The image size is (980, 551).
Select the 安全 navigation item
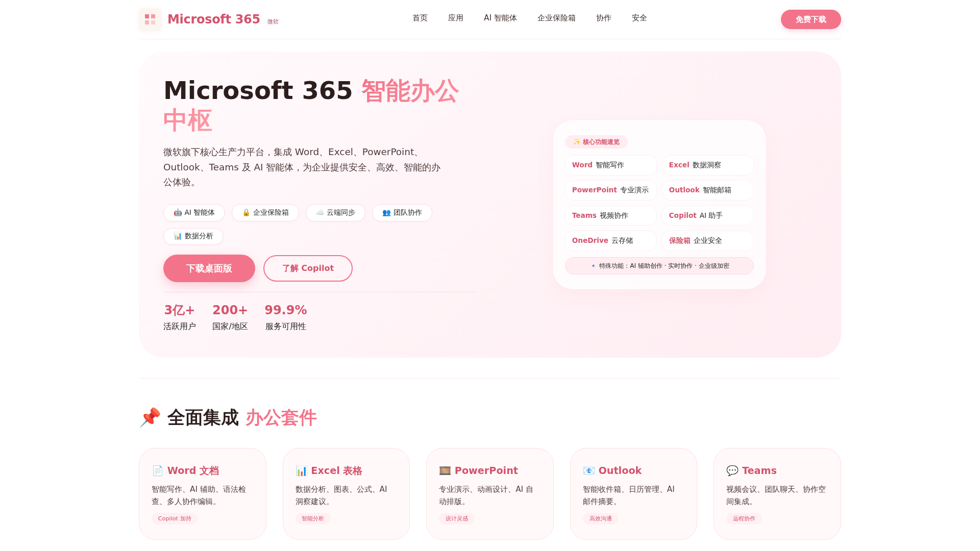[640, 18]
